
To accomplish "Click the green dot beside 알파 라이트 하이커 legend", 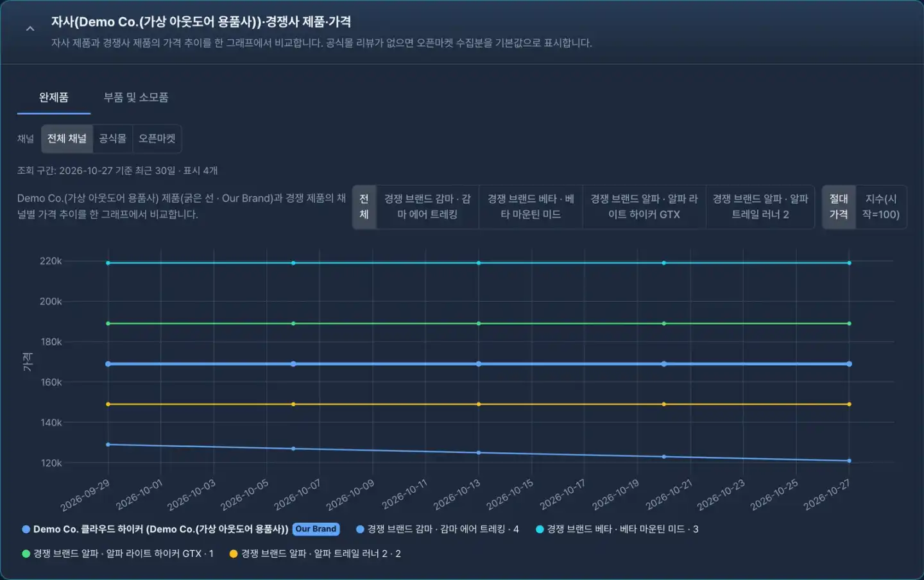I will pos(26,554).
